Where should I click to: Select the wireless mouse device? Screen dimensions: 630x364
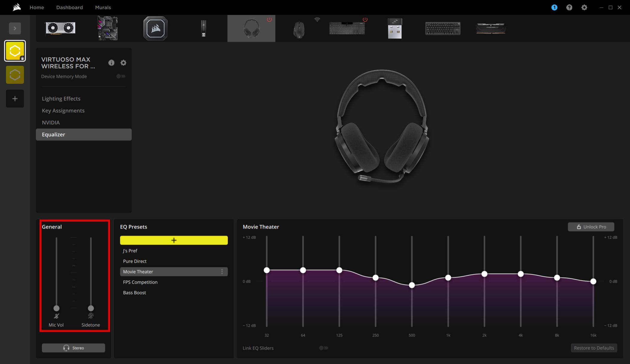click(299, 29)
